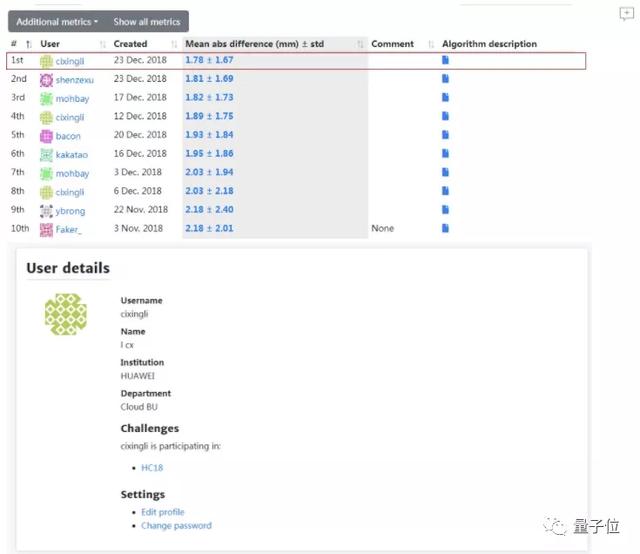Click the large cixingli profile avatar

[66, 314]
